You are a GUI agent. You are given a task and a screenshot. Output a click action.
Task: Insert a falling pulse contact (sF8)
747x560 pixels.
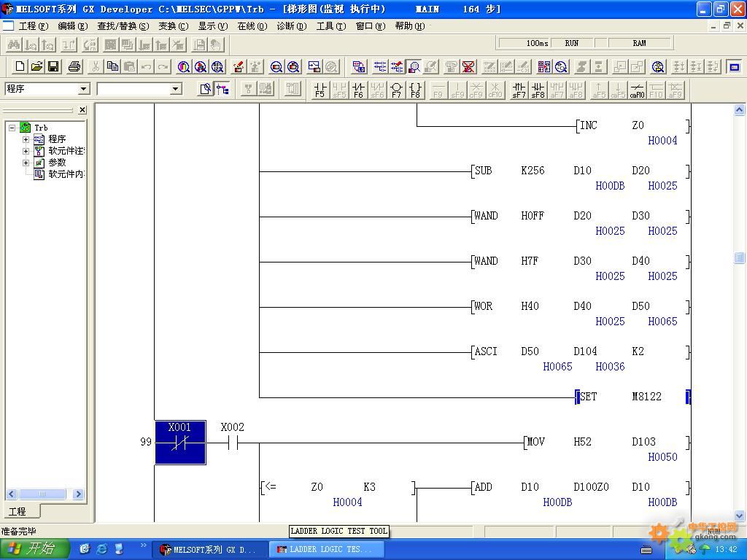click(538, 89)
